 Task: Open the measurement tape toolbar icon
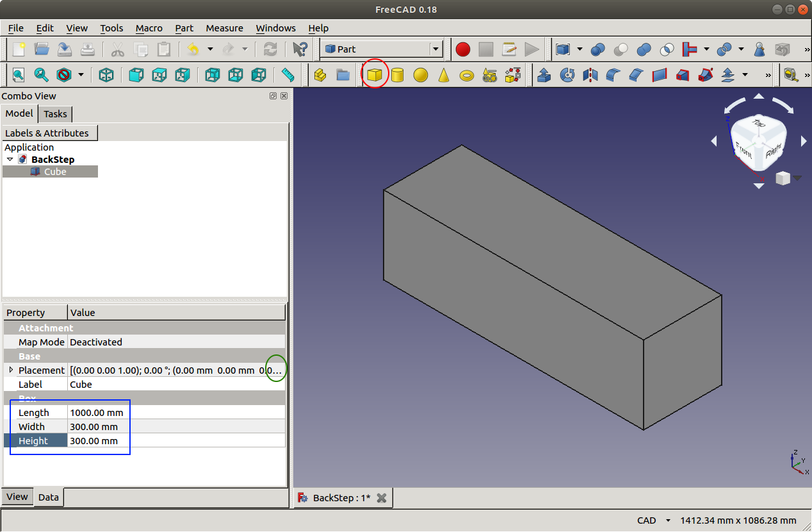(792, 75)
